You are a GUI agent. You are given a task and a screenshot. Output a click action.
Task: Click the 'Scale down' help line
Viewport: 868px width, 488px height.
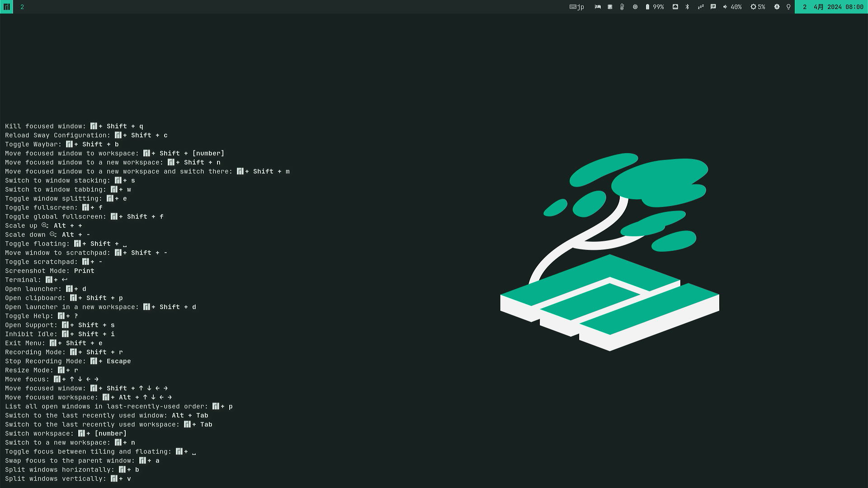[x=48, y=235]
